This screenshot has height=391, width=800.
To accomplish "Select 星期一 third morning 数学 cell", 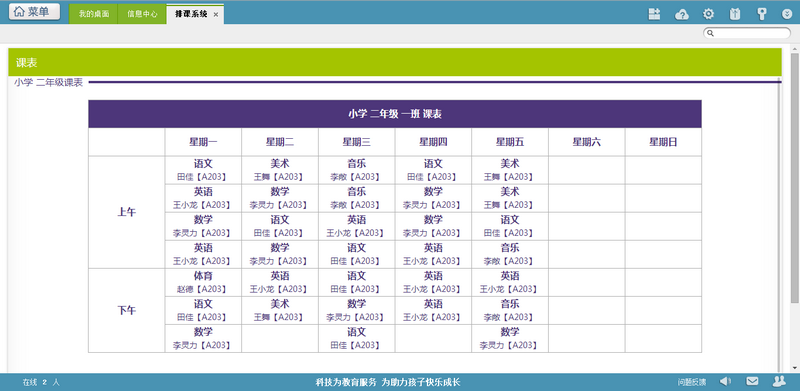I will tap(203, 226).
